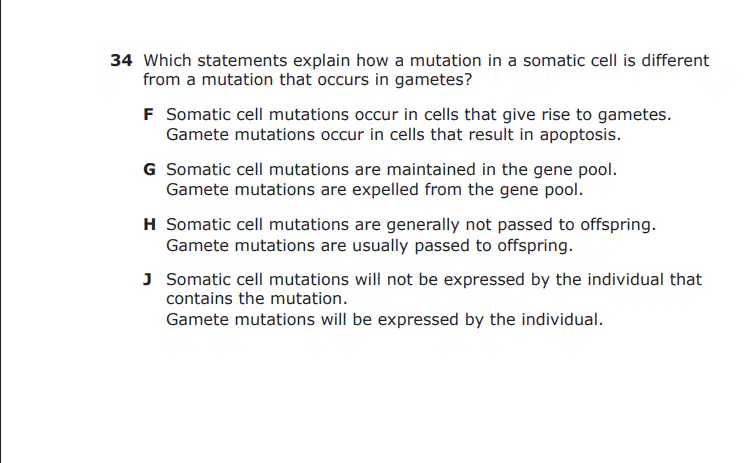Click 'generally not passed to offspring' line
Image resolution: width=751 pixels, height=463 pixels.
(411, 225)
